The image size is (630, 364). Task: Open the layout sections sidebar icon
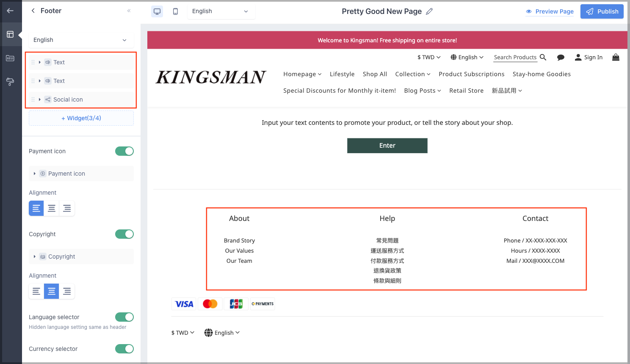click(10, 34)
